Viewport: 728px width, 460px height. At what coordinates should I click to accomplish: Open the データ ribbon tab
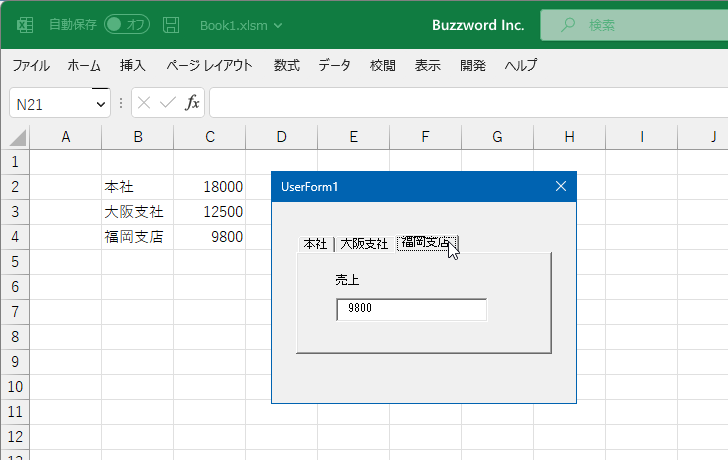334,65
